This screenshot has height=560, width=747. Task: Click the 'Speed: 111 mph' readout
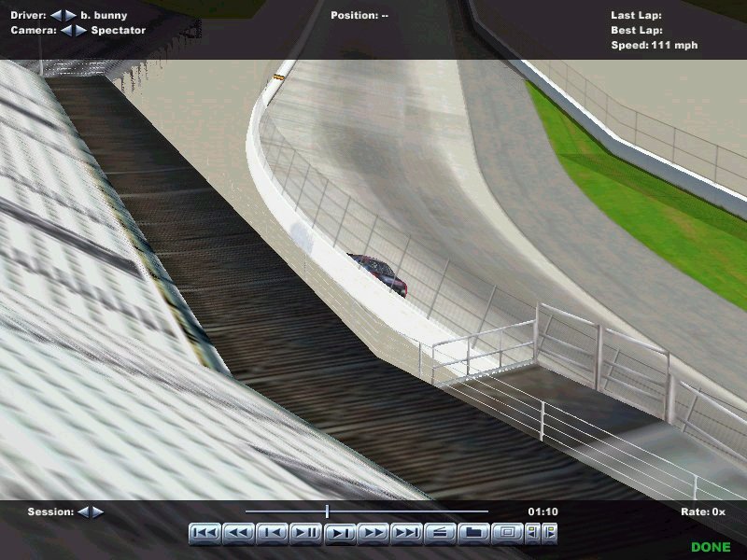pyautogui.click(x=655, y=45)
